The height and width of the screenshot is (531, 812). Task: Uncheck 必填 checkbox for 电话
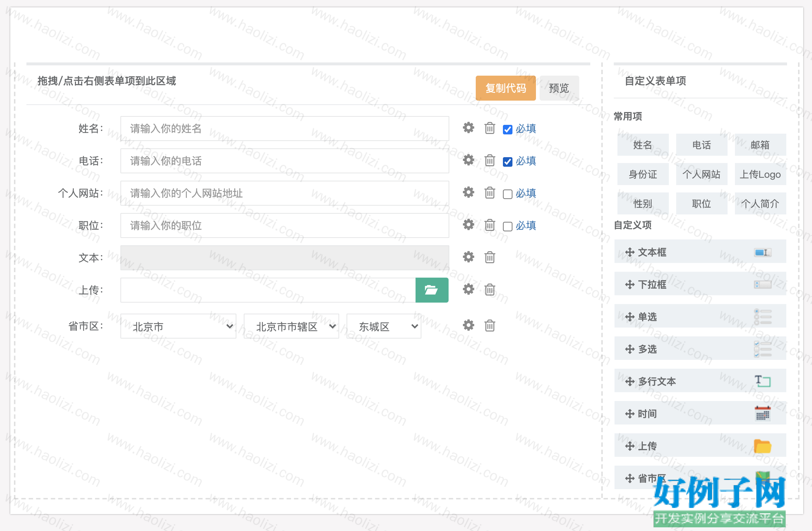point(508,162)
